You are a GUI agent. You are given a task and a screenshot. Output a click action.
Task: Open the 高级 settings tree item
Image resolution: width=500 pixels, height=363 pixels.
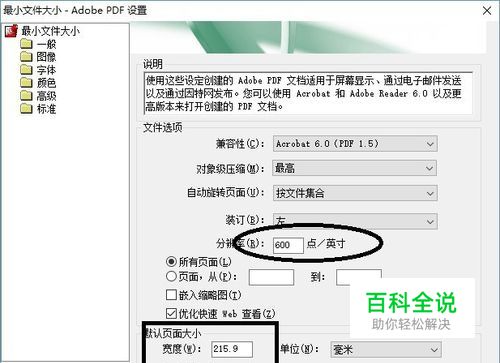(x=46, y=96)
